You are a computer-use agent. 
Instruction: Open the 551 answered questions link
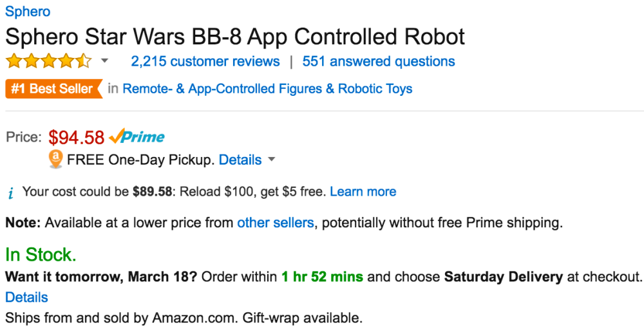379,62
